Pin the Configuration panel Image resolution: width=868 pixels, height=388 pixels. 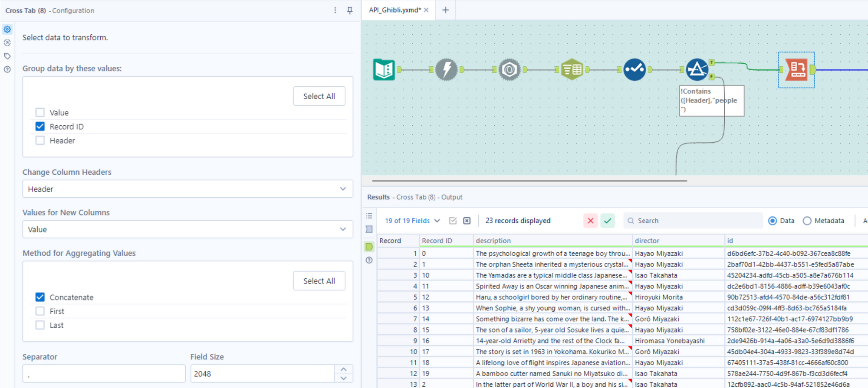(x=350, y=10)
